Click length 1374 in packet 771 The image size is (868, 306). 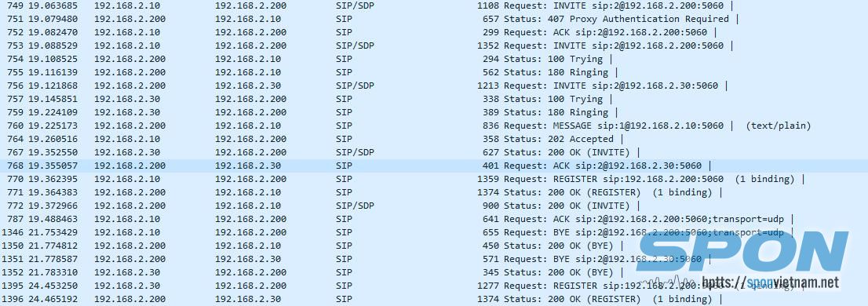(x=487, y=192)
